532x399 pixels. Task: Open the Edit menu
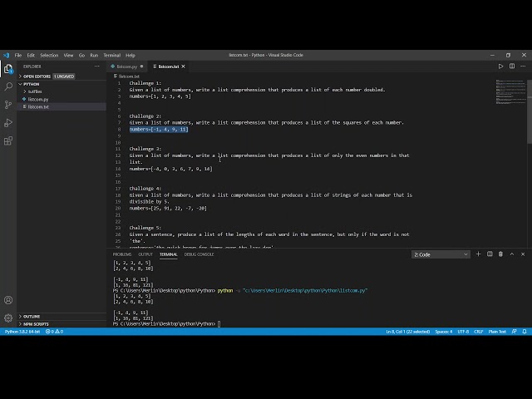coord(31,55)
